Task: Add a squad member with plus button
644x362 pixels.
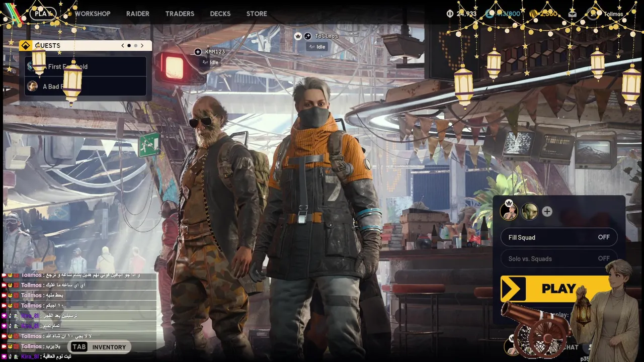Action: (547, 212)
